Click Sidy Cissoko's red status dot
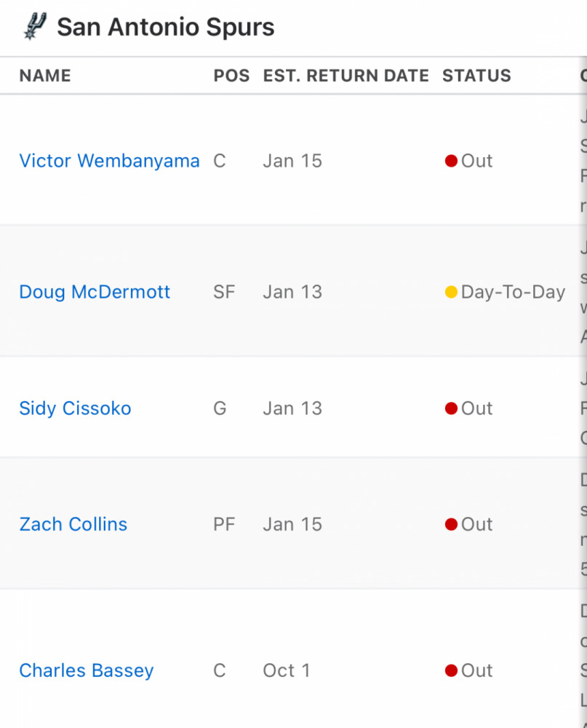587x728 pixels. [451, 408]
